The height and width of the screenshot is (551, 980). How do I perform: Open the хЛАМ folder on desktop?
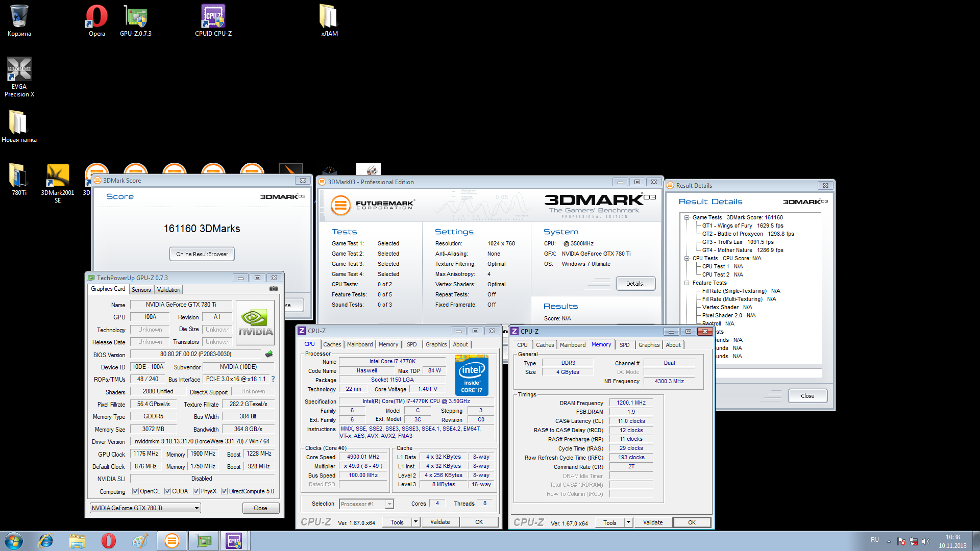coord(329,20)
